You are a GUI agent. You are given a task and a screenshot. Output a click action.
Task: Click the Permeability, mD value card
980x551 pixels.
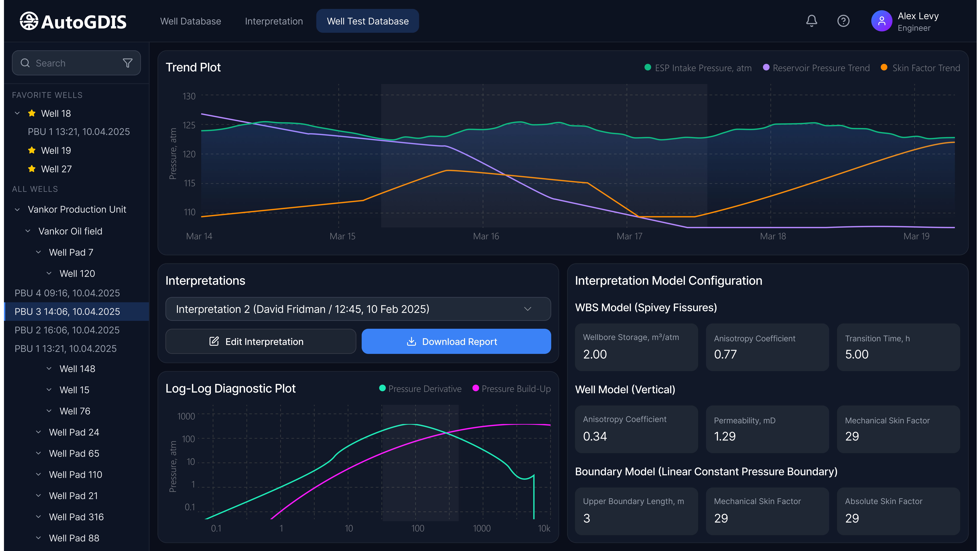pyautogui.click(x=767, y=429)
